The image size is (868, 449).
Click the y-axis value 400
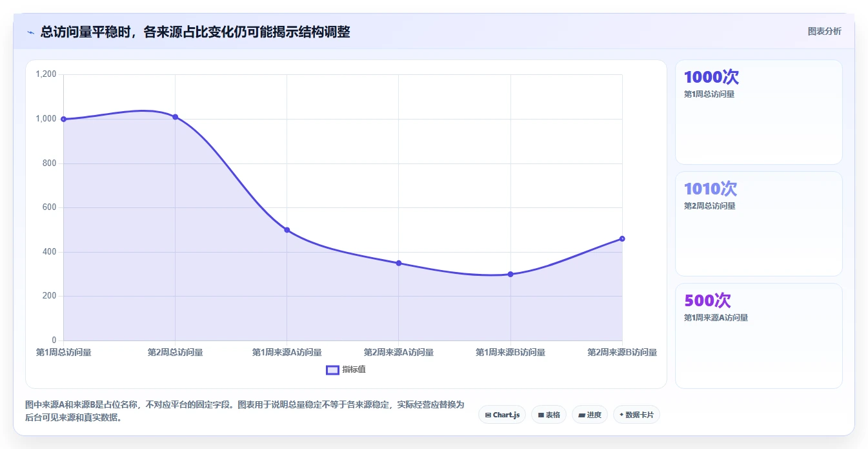pos(50,252)
